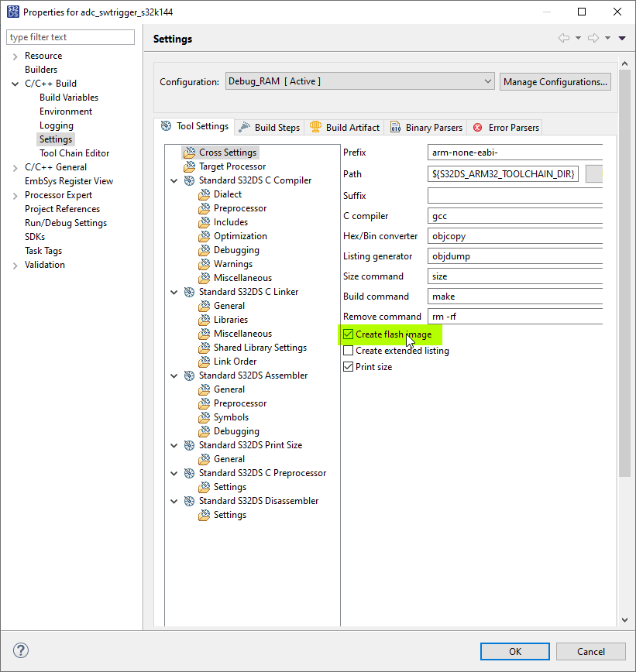
Task: Click the Cancel button
Action: (x=591, y=651)
